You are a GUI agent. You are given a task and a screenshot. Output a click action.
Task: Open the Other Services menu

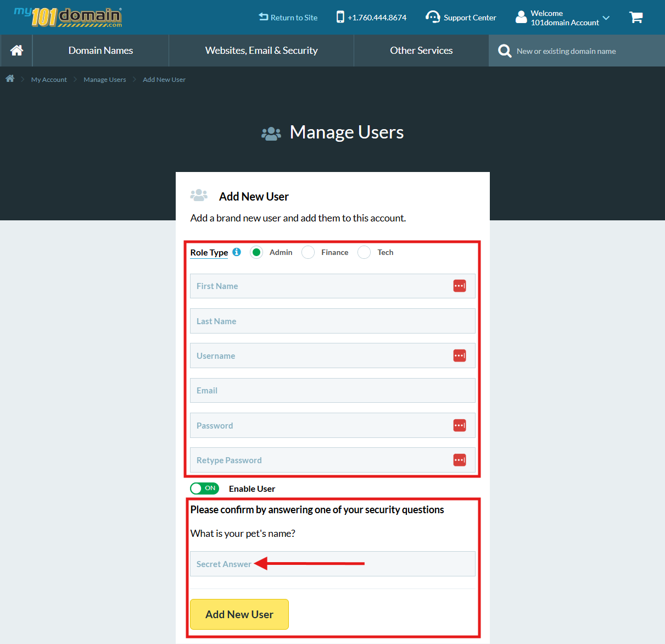click(421, 51)
